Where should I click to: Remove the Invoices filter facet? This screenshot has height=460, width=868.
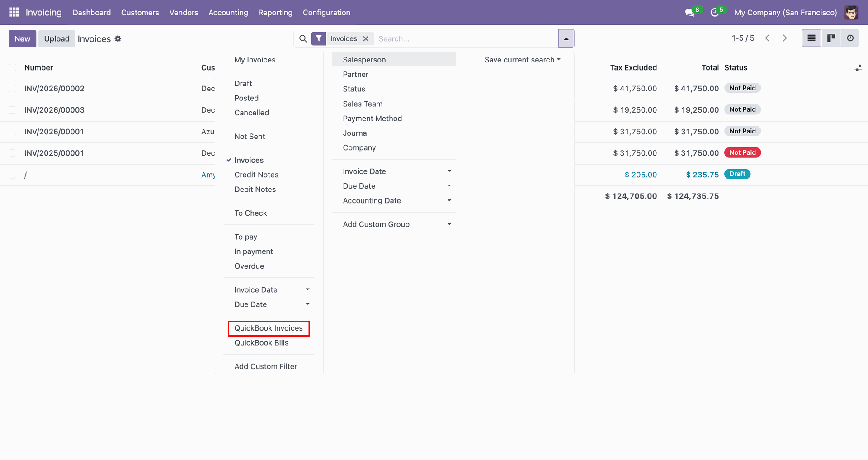[366, 39]
